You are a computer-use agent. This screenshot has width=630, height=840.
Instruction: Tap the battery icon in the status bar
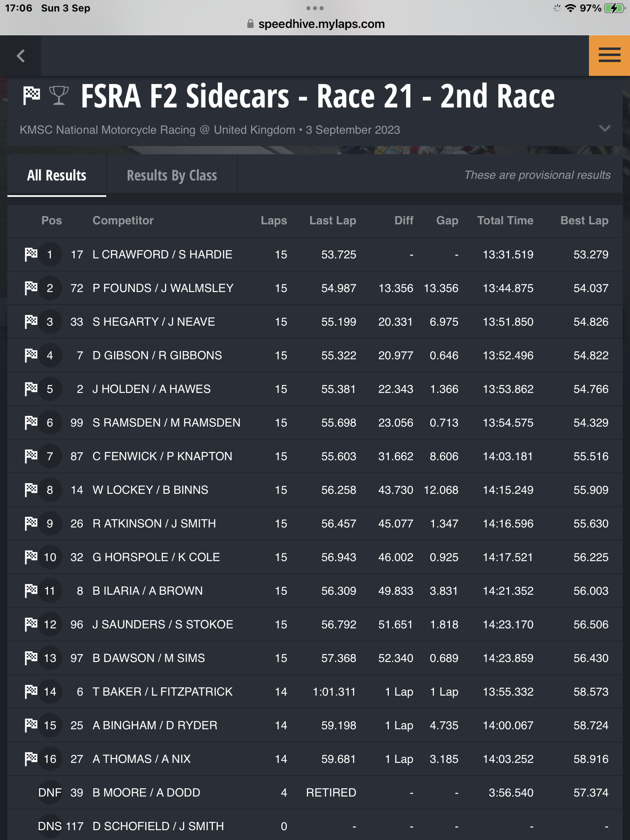[615, 8]
